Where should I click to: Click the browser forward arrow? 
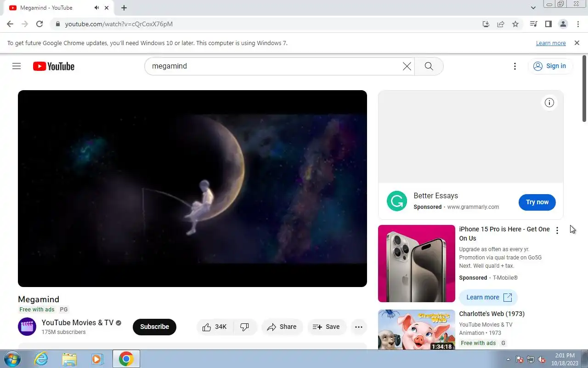[25, 24]
